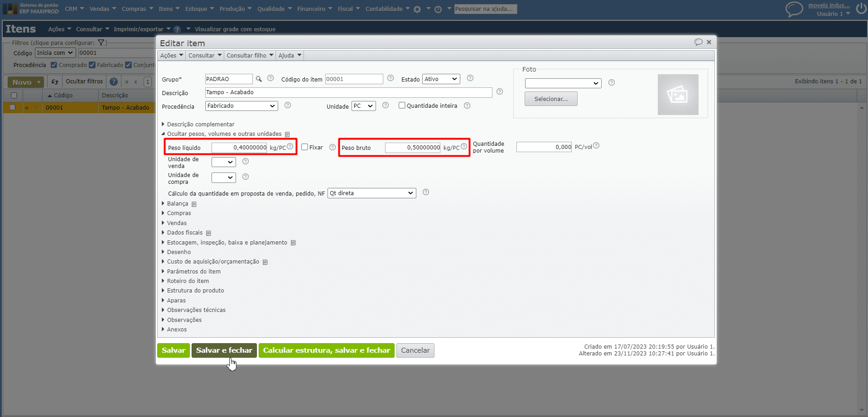Image resolution: width=868 pixels, height=417 pixels.
Task: Open the Qt direta calculation dropdown
Action: pos(372,193)
